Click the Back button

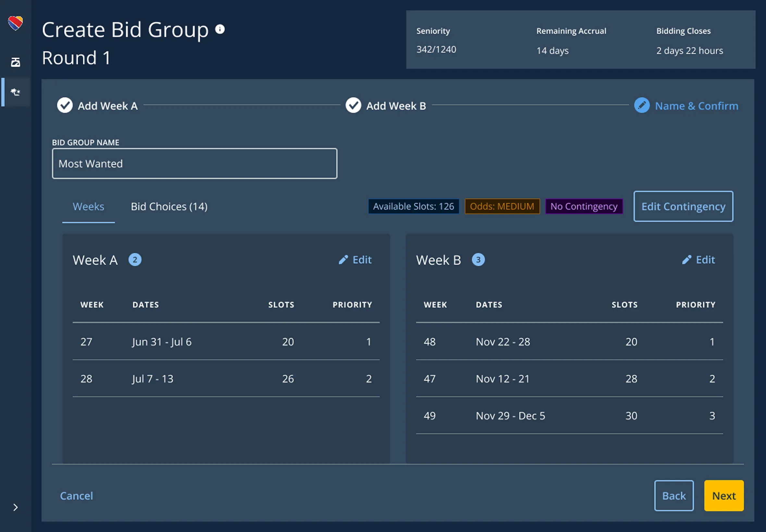click(674, 496)
